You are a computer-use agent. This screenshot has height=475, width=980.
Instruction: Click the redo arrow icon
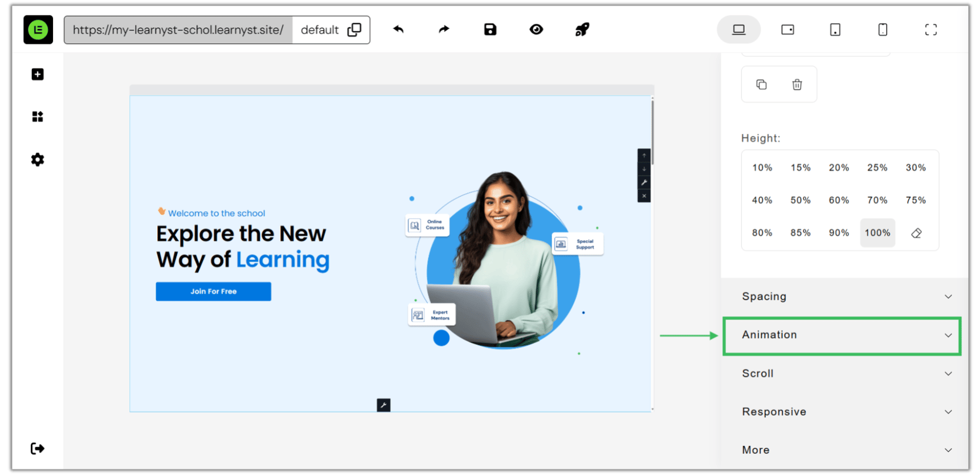[x=444, y=30]
